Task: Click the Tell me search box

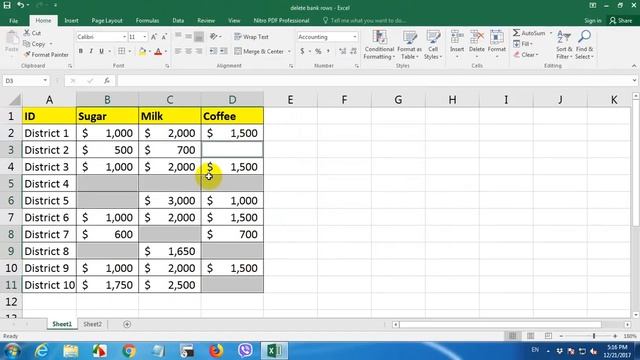Action: tap(364, 20)
